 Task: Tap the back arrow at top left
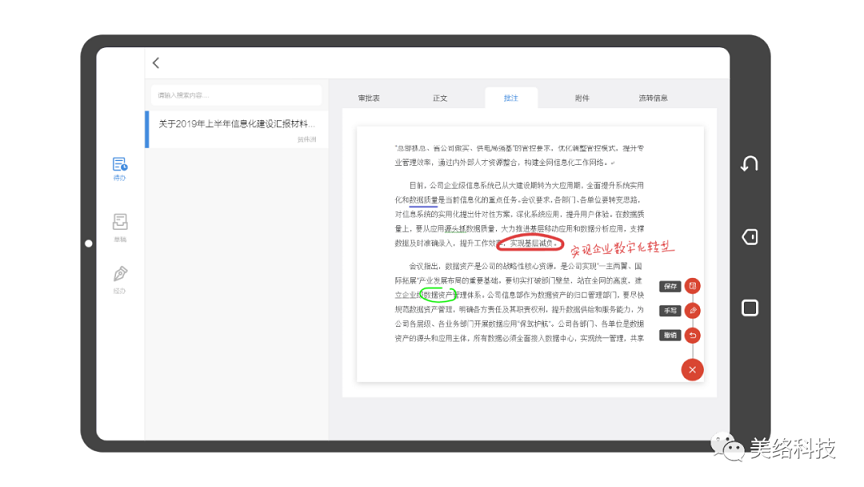point(156,63)
